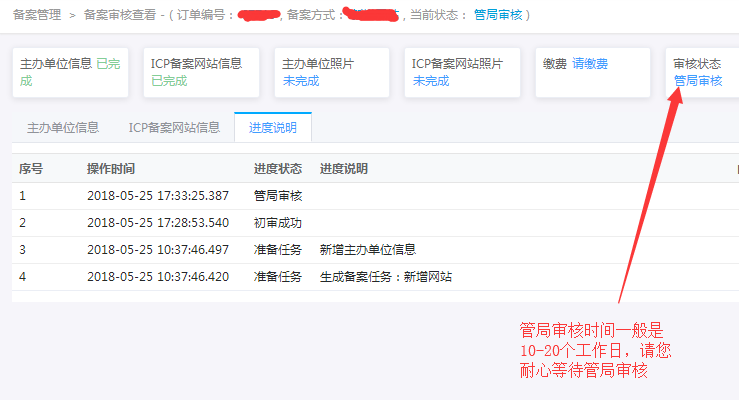Click the 操作时间 column header
The height and width of the screenshot is (400, 739).
click(111, 169)
